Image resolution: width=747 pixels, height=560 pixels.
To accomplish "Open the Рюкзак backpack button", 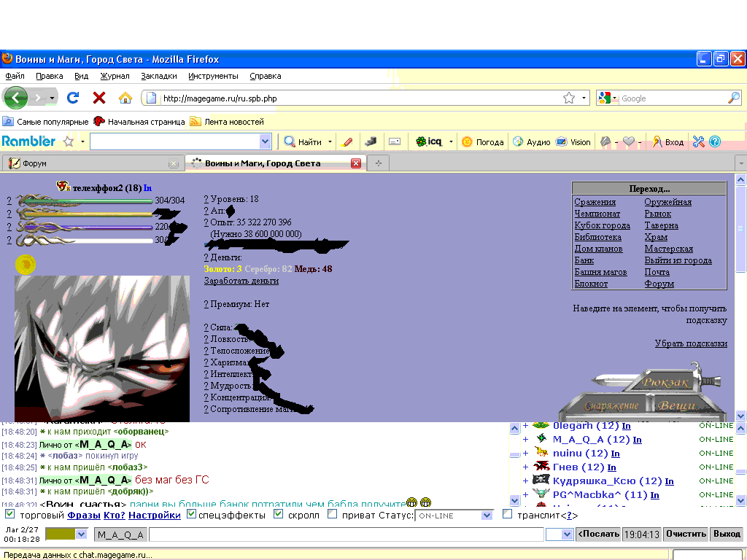I will pyautogui.click(x=665, y=382).
